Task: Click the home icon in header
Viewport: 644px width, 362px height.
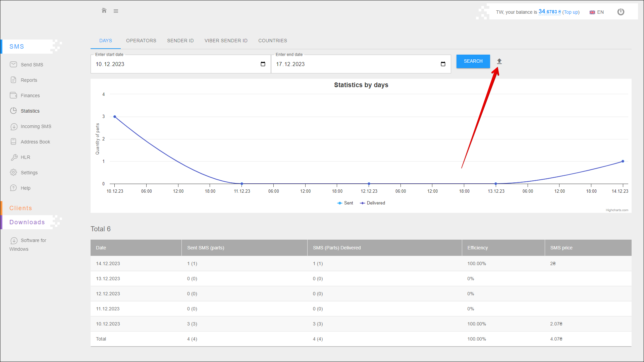Action: coord(104,11)
